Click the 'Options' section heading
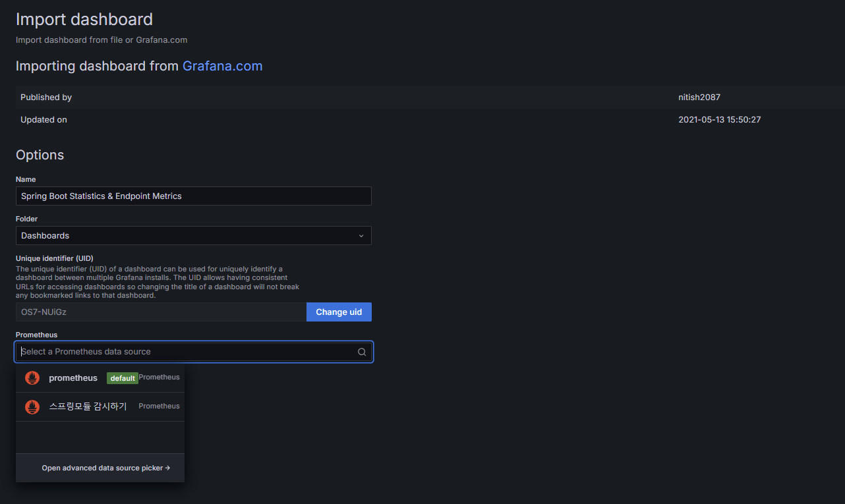This screenshot has width=845, height=504. pos(40,155)
